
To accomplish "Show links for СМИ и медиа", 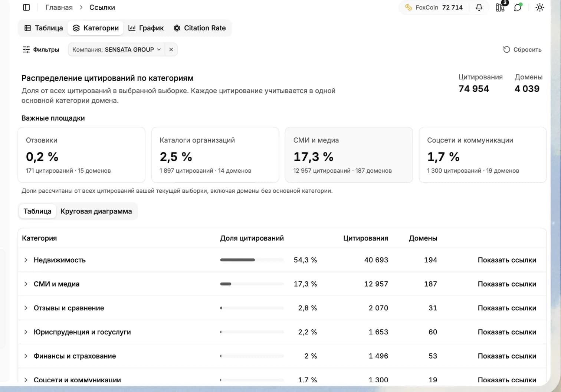I will point(507,284).
